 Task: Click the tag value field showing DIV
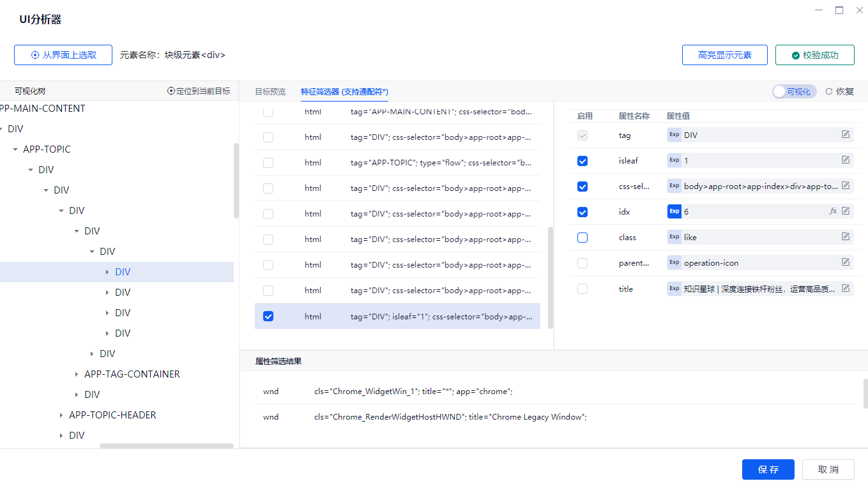[761, 135]
